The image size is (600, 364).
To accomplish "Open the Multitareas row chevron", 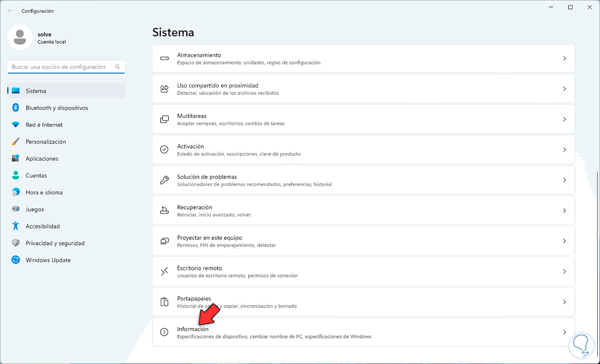I will coord(564,119).
